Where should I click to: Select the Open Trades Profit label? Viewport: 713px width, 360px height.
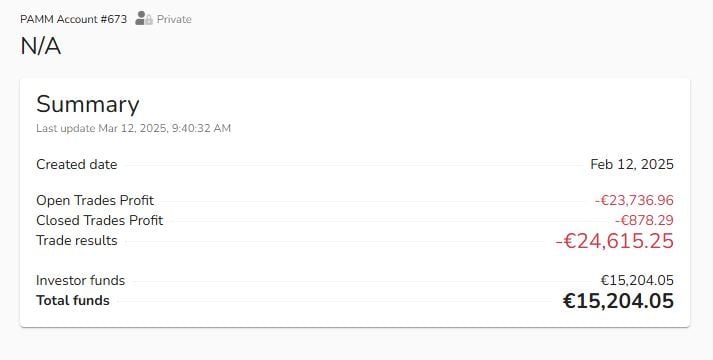pyautogui.click(x=95, y=200)
